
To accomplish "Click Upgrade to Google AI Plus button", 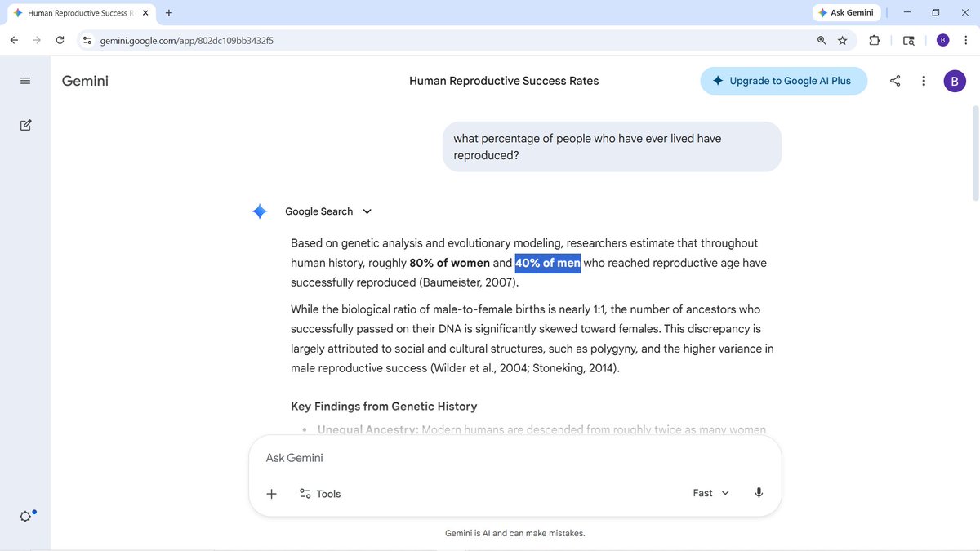I will (783, 81).
